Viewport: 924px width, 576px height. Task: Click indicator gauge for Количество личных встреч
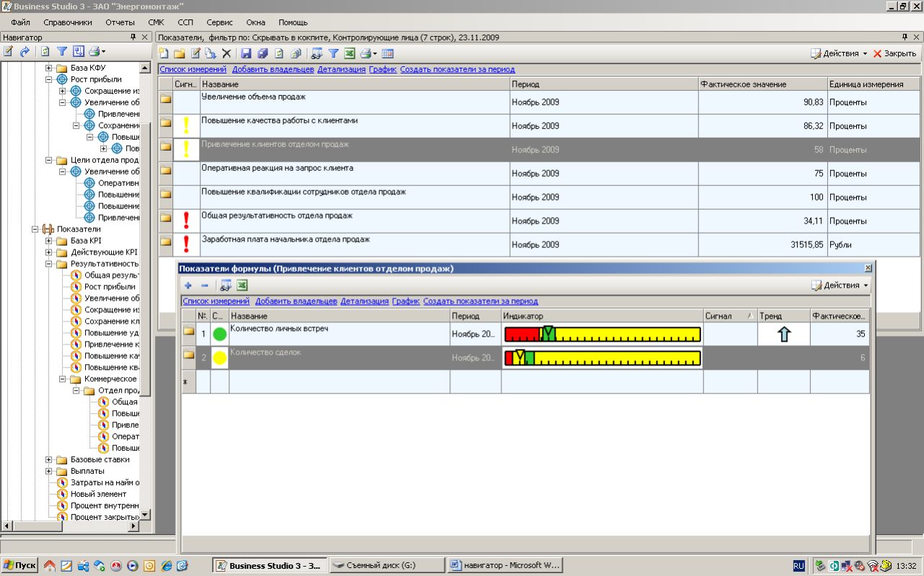(x=602, y=334)
